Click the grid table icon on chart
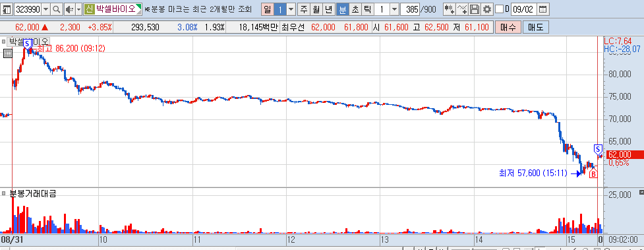 tap(7, 53)
